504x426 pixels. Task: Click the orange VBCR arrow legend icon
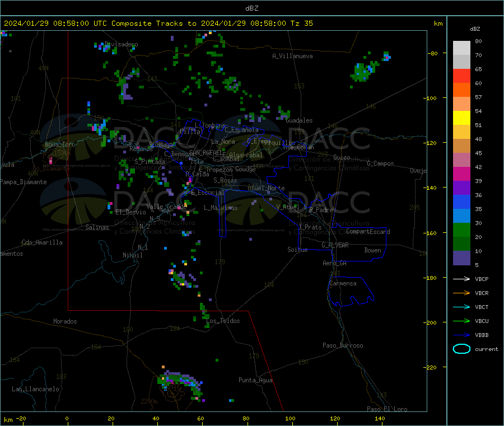pos(461,293)
